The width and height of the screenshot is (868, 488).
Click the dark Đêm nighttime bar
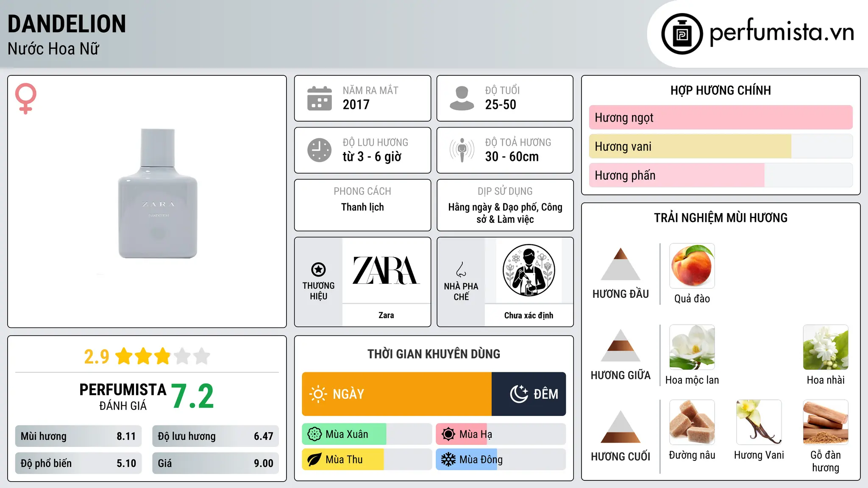coord(529,394)
